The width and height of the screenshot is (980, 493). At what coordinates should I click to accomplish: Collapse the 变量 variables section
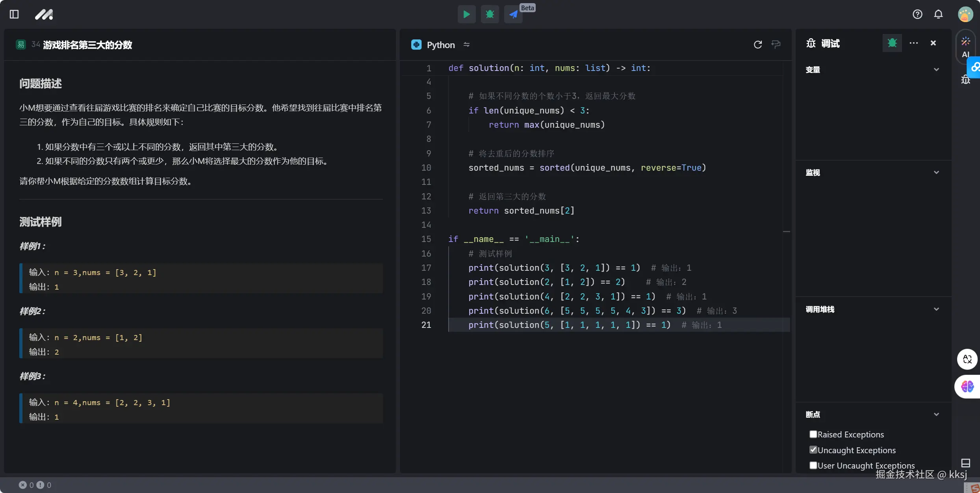(936, 70)
